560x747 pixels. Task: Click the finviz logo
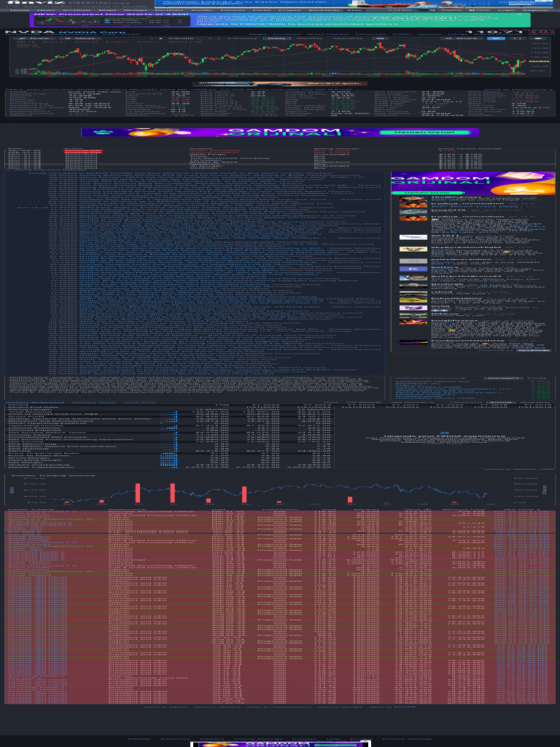pyautogui.click(x=36, y=3)
